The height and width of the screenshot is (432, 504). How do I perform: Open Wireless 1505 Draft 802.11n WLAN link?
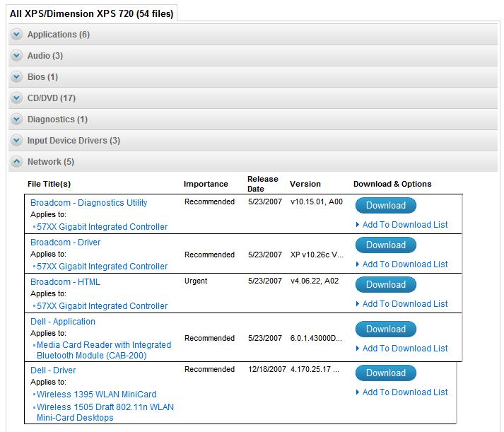[105, 412]
